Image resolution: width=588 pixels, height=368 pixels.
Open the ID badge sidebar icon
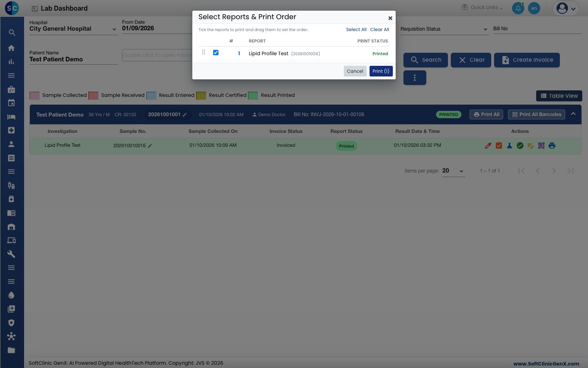pyautogui.click(x=11, y=89)
